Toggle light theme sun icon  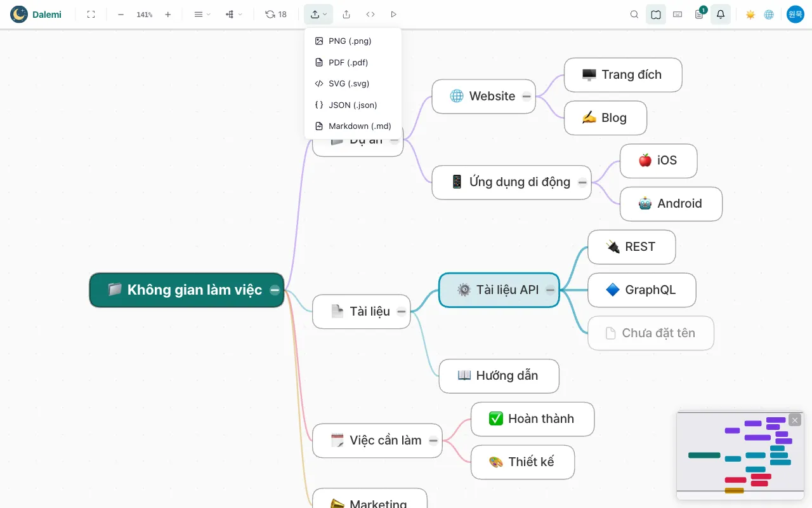(x=750, y=14)
